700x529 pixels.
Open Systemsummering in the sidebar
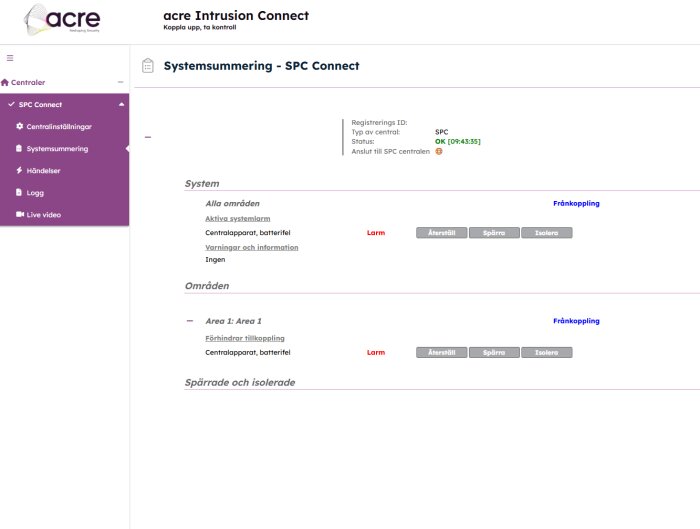57,148
